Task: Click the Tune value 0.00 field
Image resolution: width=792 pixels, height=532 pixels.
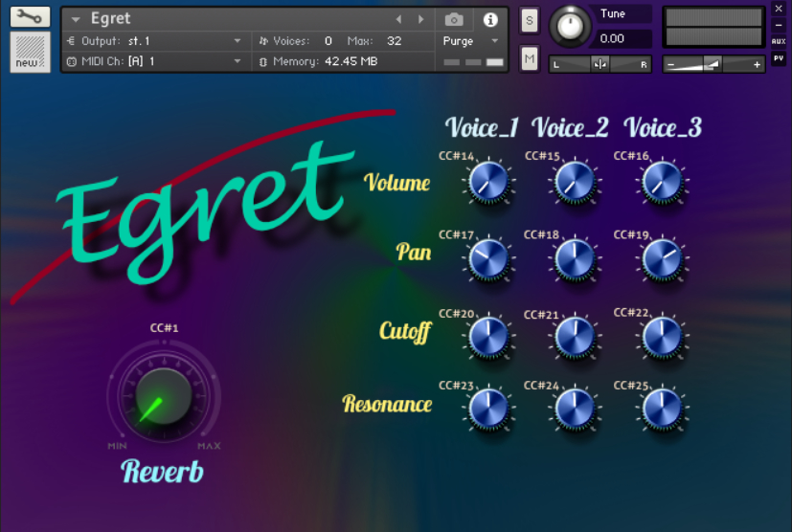Action: coord(622,38)
